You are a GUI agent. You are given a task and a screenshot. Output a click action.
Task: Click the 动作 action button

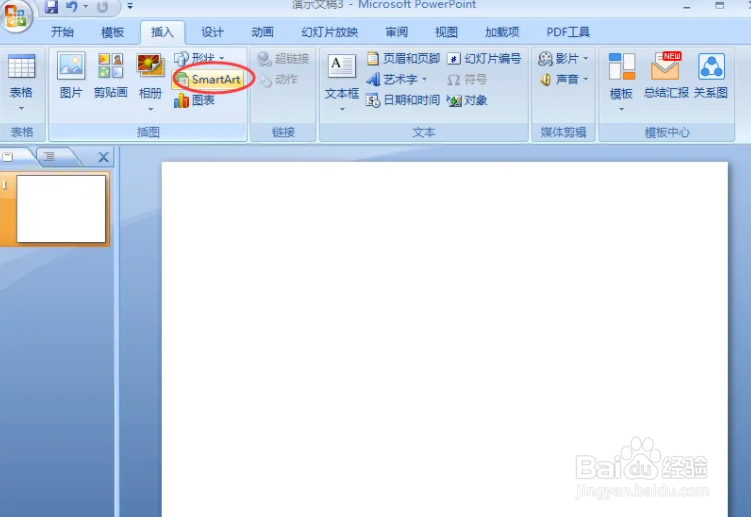click(x=279, y=79)
